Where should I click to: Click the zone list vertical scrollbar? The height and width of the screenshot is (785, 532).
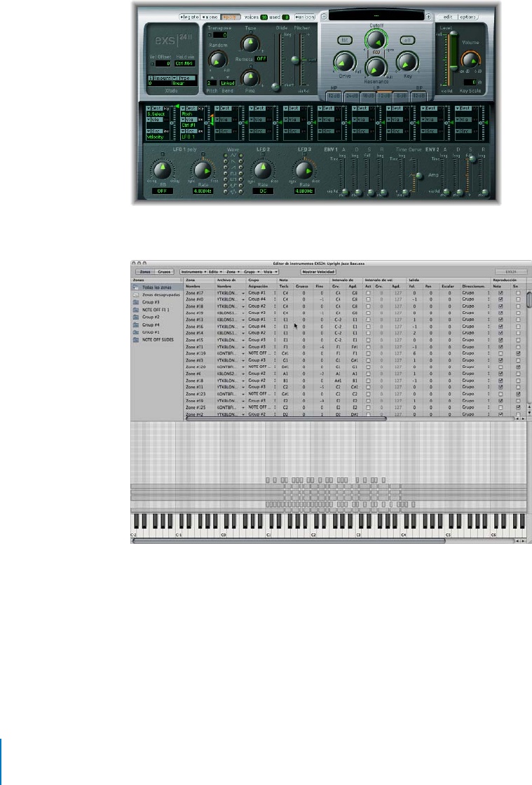pos(529,348)
